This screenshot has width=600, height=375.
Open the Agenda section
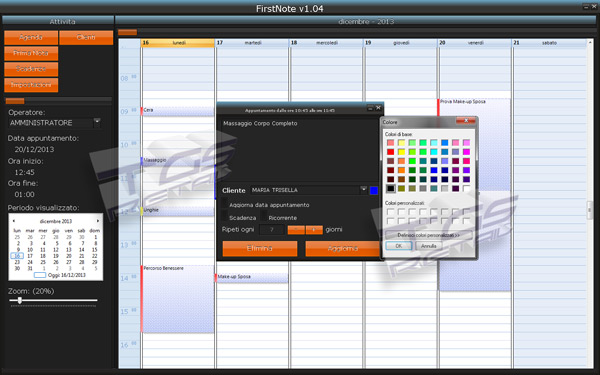tap(31, 38)
